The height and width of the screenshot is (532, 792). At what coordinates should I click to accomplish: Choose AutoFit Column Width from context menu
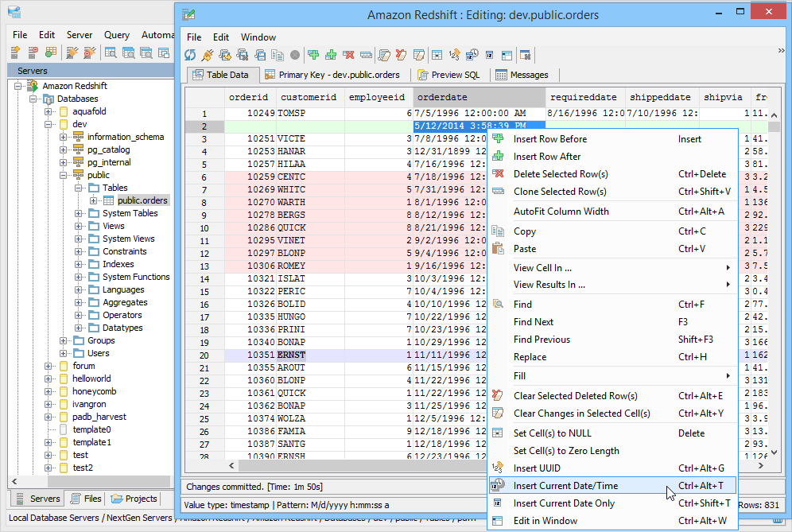click(612, 212)
